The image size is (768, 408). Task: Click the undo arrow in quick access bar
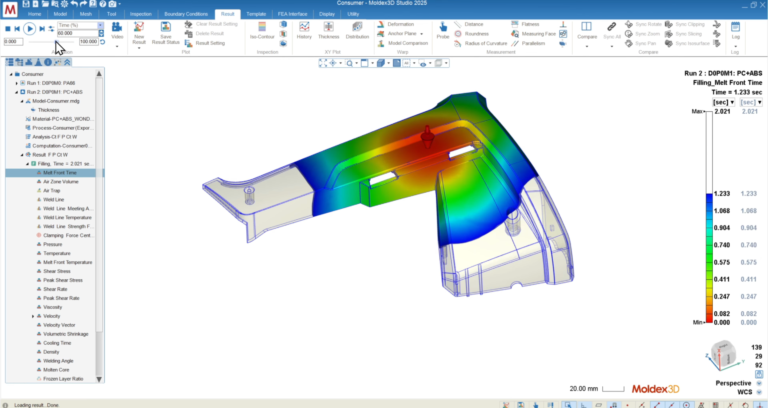74,4
